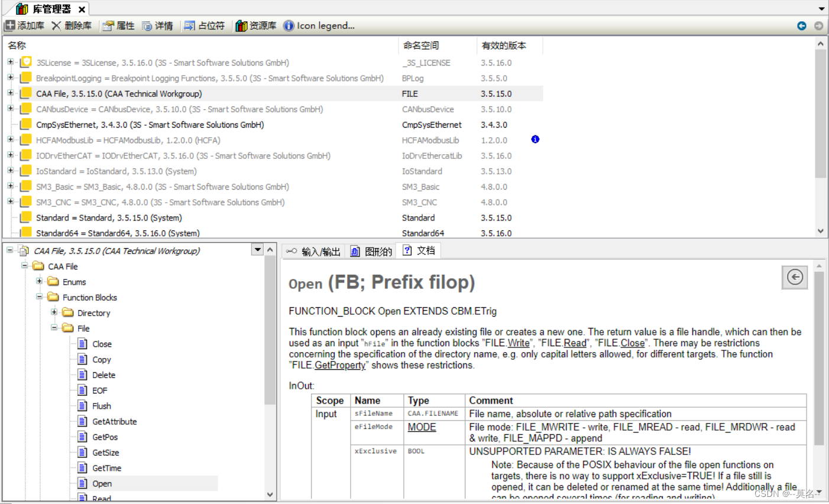Screen dimensions: 829x504
Task: Select the GetPos function block
Action: [105, 437]
